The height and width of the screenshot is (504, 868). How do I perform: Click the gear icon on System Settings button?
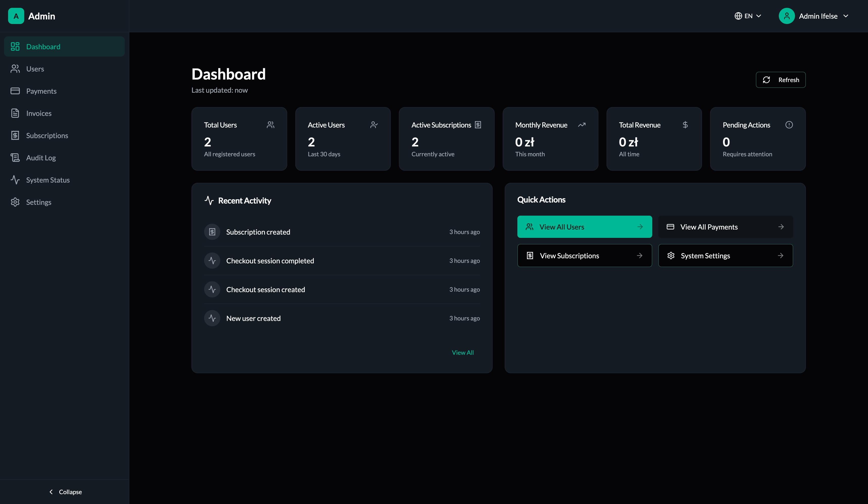(671, 256)
